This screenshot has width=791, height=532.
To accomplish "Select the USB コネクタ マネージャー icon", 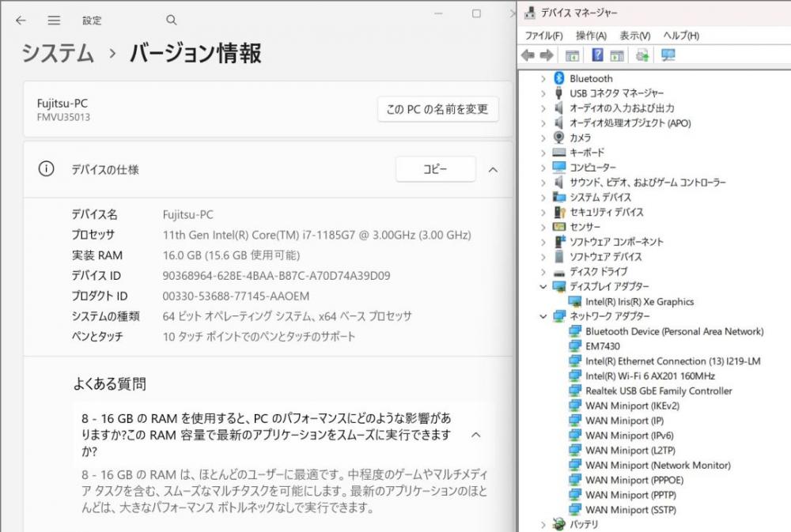I will 558,92.
